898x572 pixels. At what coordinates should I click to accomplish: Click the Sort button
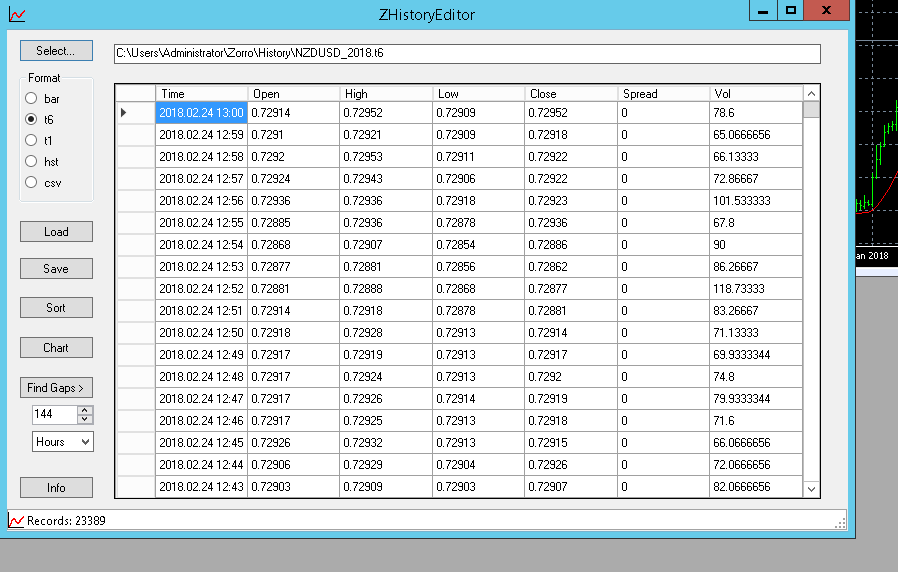pos(56,307)
